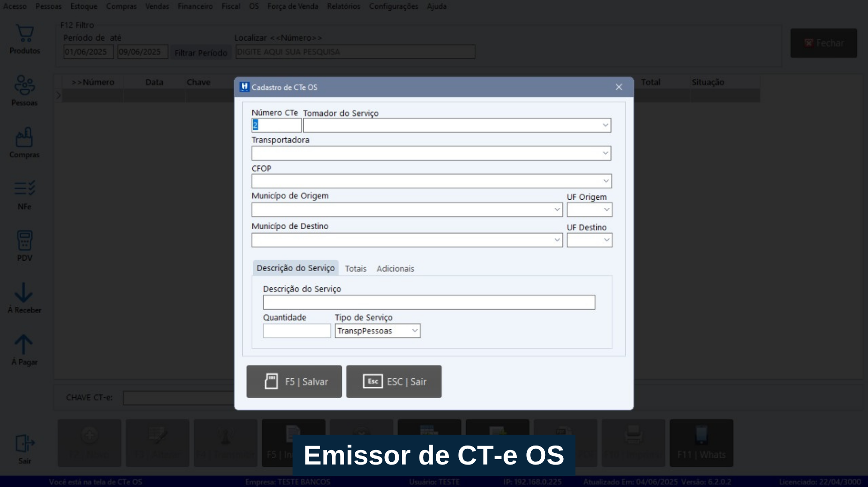Close the Cadastro de CTe OS dialog
This screenshot has width=868, height=488.
click(619, 87)
